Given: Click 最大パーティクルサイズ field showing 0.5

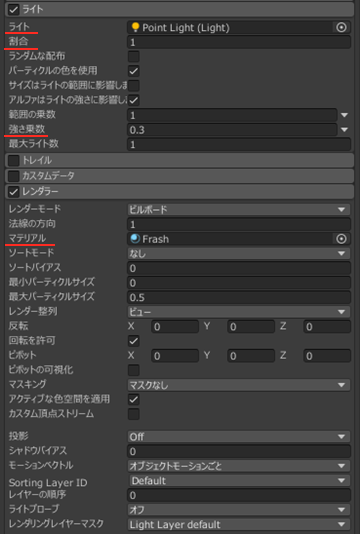Looking at the screenshot, I should pyautogui.click(x=239, y=298).
